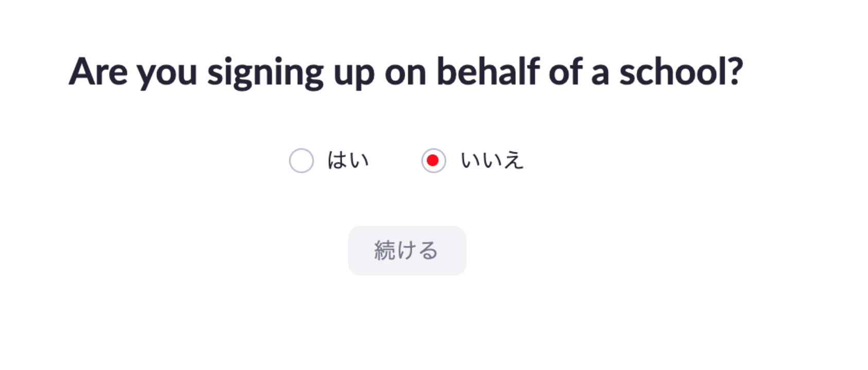The image size is (868, 370).
Task: Click the 続ける text on the button
Action: pos(406,250)
